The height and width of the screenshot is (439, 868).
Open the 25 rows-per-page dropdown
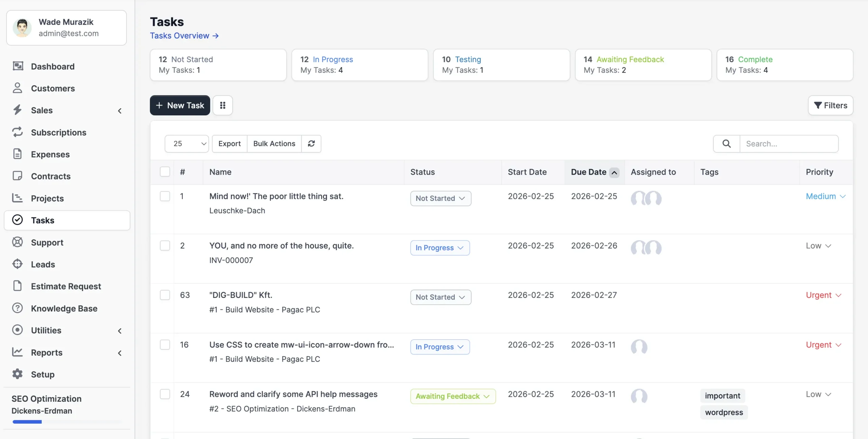click(186, 144)
